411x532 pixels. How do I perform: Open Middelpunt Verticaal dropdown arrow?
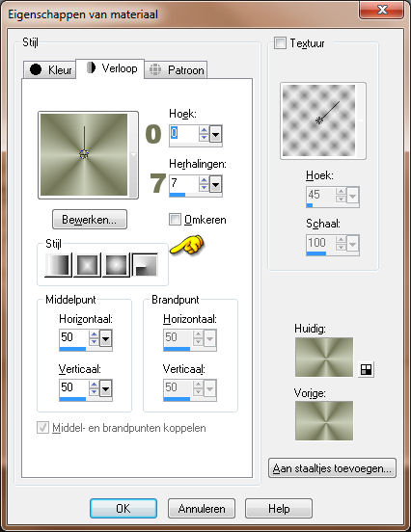coord(105,388)
